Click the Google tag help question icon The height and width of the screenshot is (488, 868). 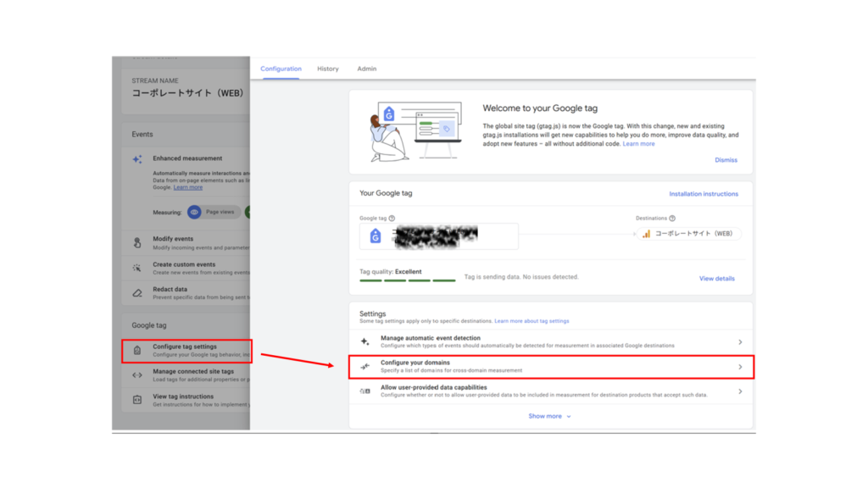point(392,218)
